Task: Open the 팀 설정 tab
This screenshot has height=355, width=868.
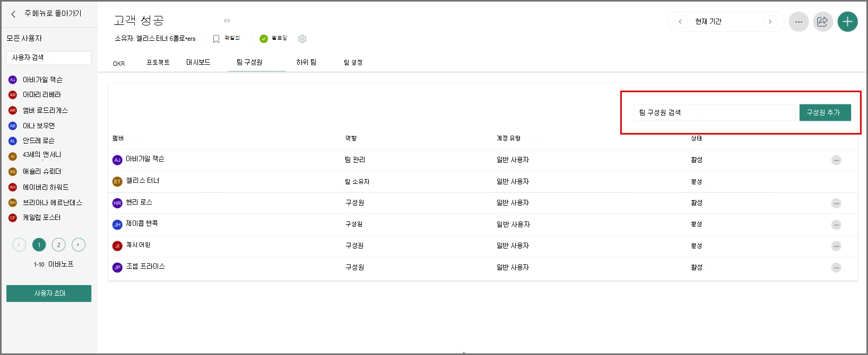Action: click(353, 63)
